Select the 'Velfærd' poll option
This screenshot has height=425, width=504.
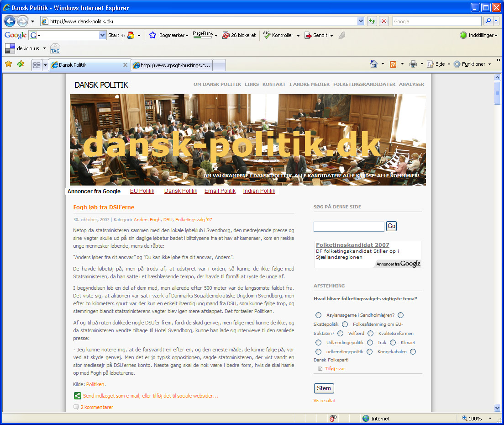[340, 333]
